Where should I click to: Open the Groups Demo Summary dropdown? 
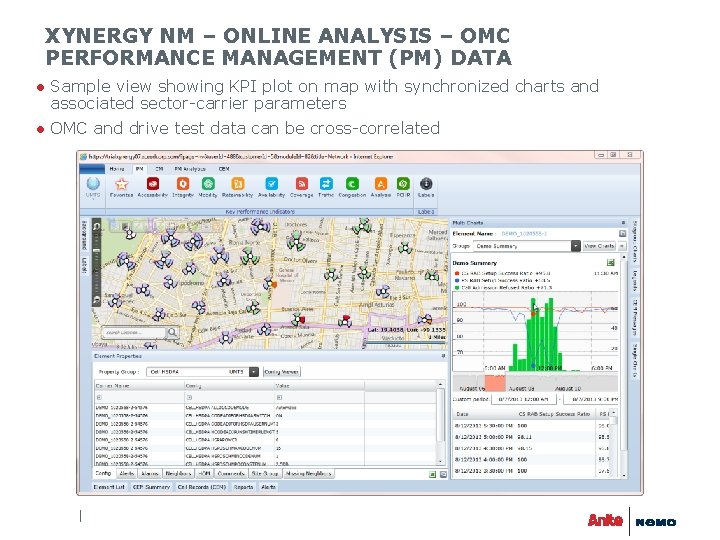click(575, 246)
